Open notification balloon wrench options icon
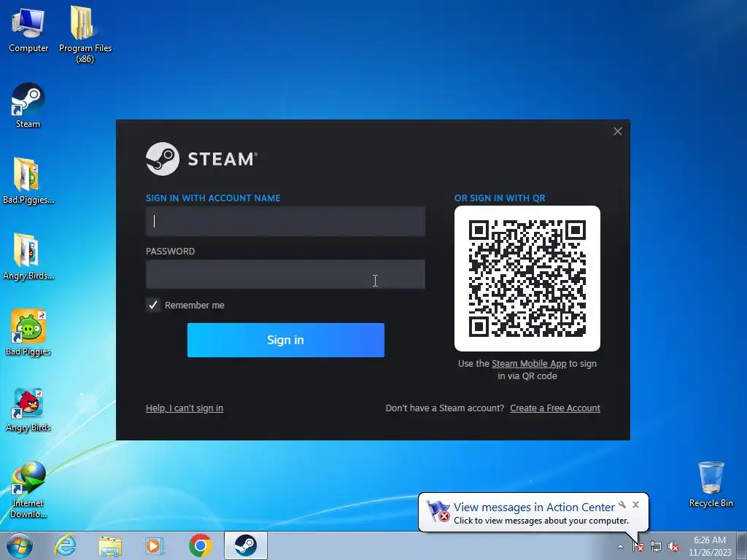The width and height of the screenshot is (747, 560). [622, 505]
